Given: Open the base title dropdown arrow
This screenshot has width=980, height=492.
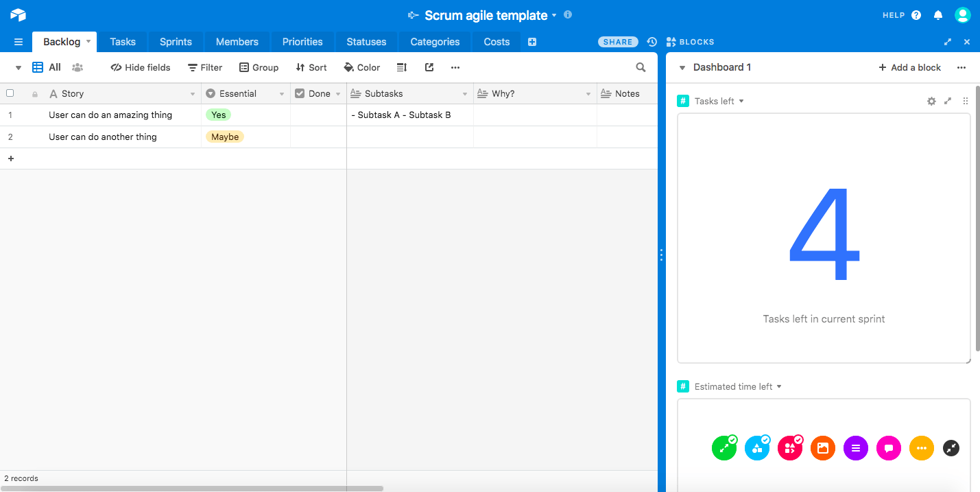Looking at the screenshot, I should pos(554,15).
